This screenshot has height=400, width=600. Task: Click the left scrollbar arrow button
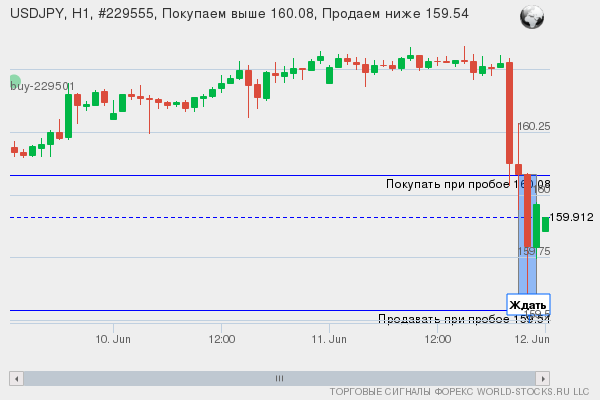pyautogui.click(x=16, y=379)
